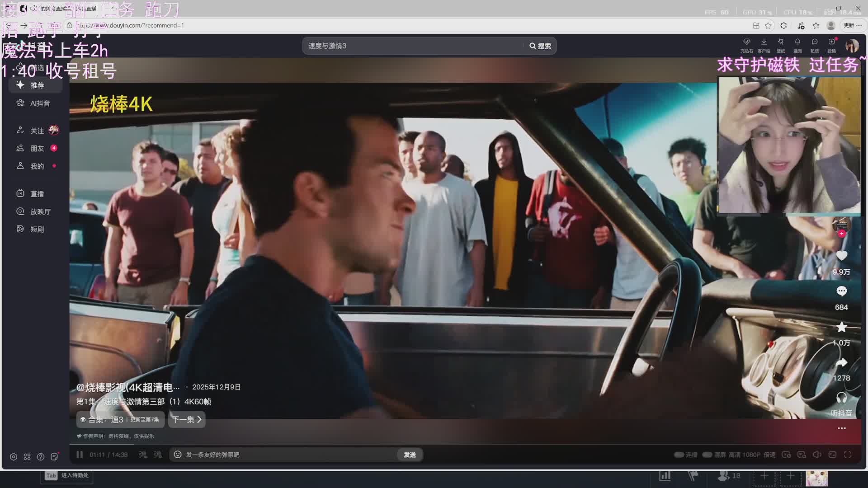Expand the three-dots more options menu

pos(841,428)
